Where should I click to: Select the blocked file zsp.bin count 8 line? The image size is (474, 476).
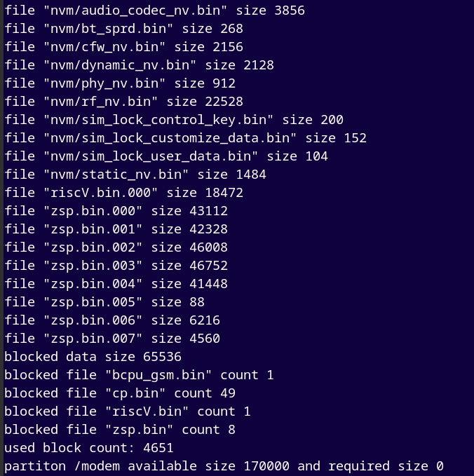[120, 430]
